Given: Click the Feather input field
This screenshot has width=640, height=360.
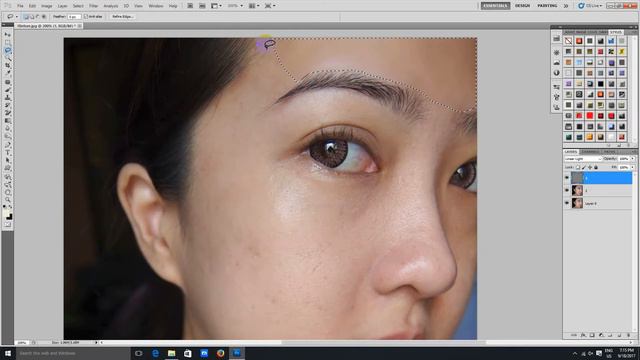Looking at the screenshot, I should coord(74,17).
